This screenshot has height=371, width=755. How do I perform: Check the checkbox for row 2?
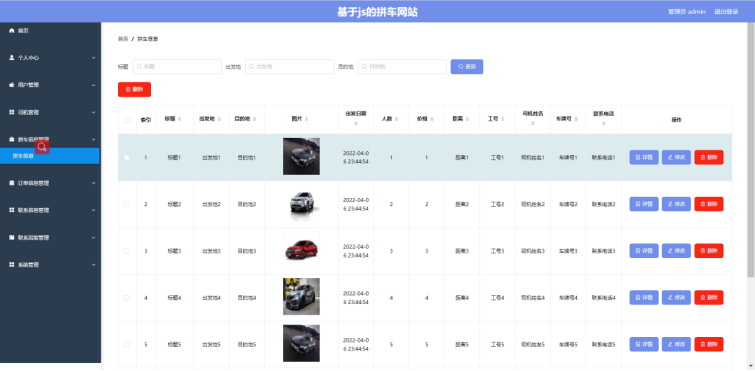[x=127, y=205]
